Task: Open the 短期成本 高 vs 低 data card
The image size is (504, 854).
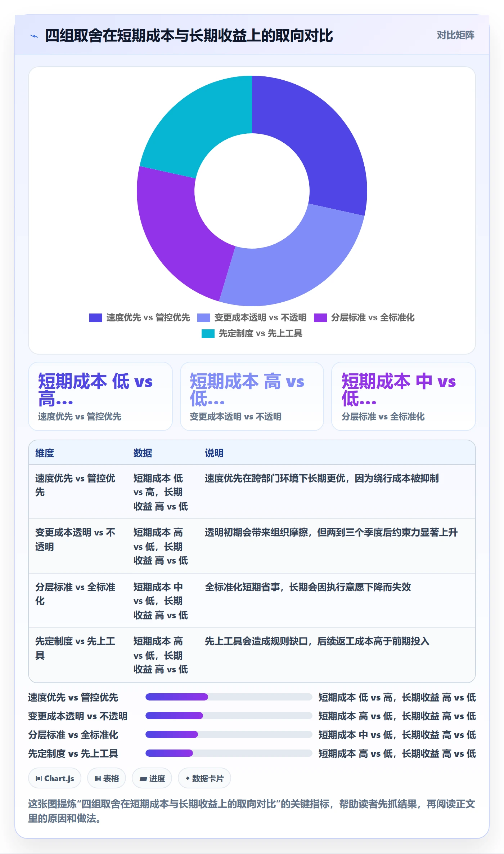Action: click(x=252, y=396)
